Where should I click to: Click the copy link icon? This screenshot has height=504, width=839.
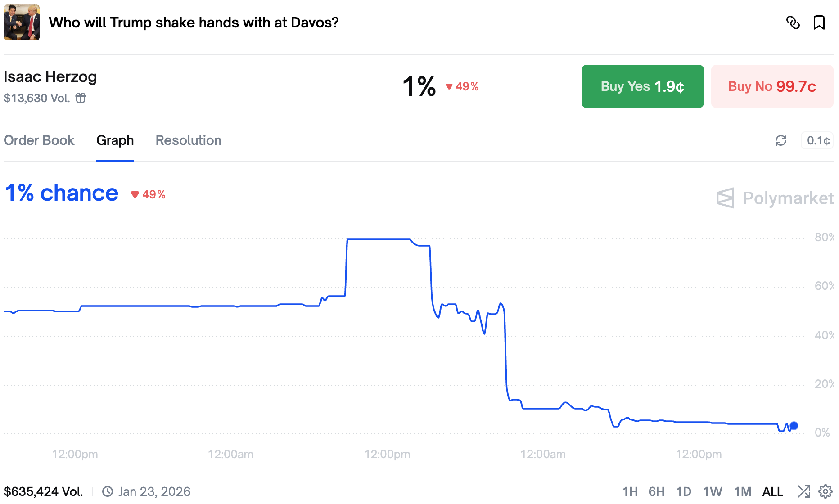(x=793, y=22)
